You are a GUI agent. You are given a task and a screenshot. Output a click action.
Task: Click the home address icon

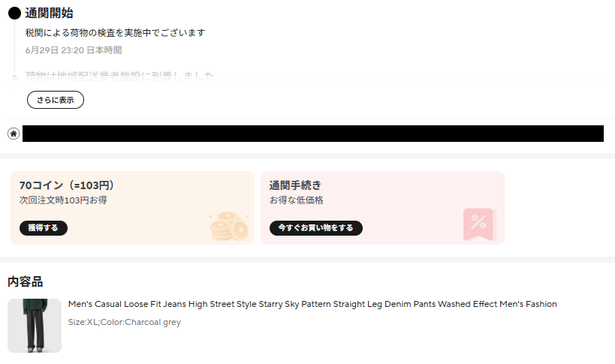[x=14, y=134]
